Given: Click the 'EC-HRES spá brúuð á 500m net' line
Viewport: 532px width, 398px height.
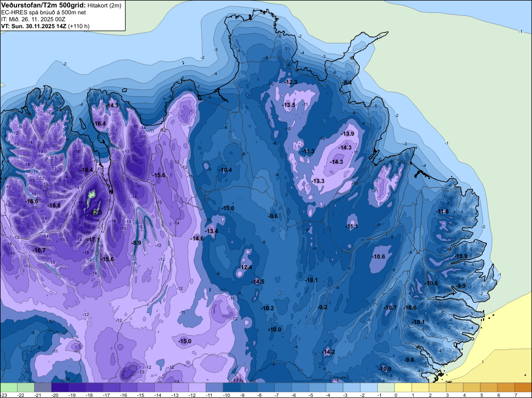Looking at the screenshot, I should point(44,13).
